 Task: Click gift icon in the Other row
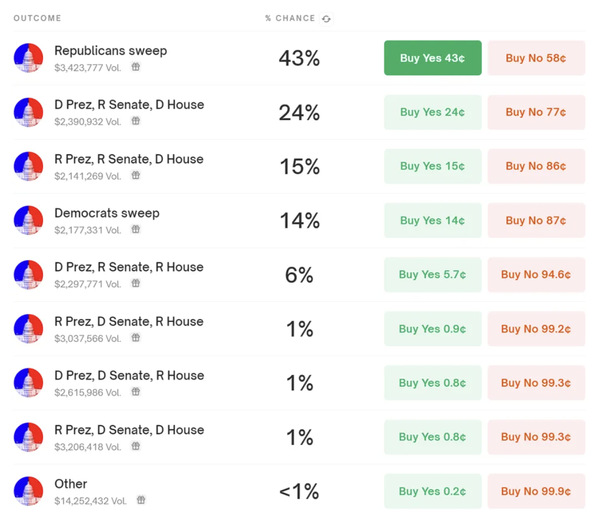pyautogui.click(x=141, y=500)
